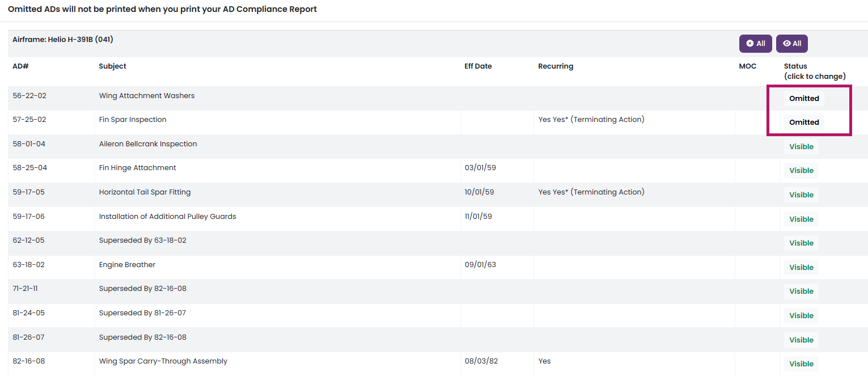868x376 pixels.
Task: Click AD number 56-22-02
Action: (29, 96)
